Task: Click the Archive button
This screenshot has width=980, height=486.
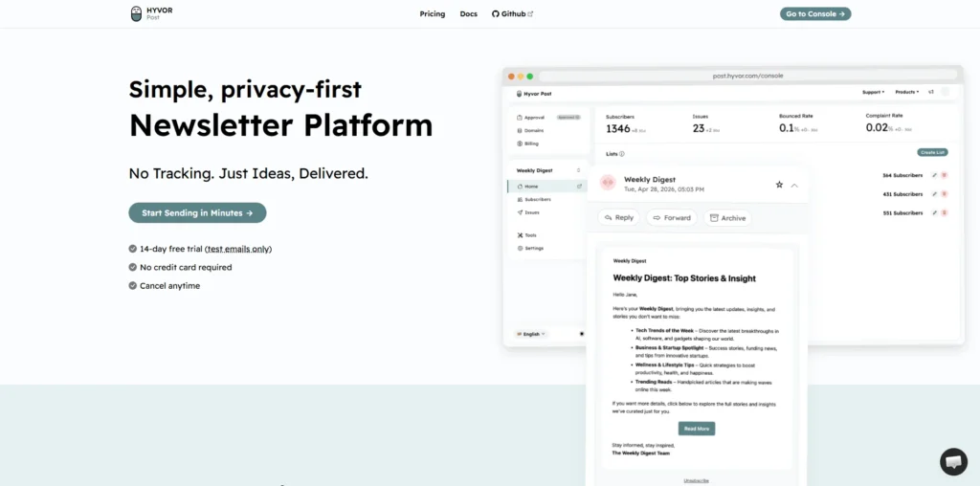Action: (727, 218)
